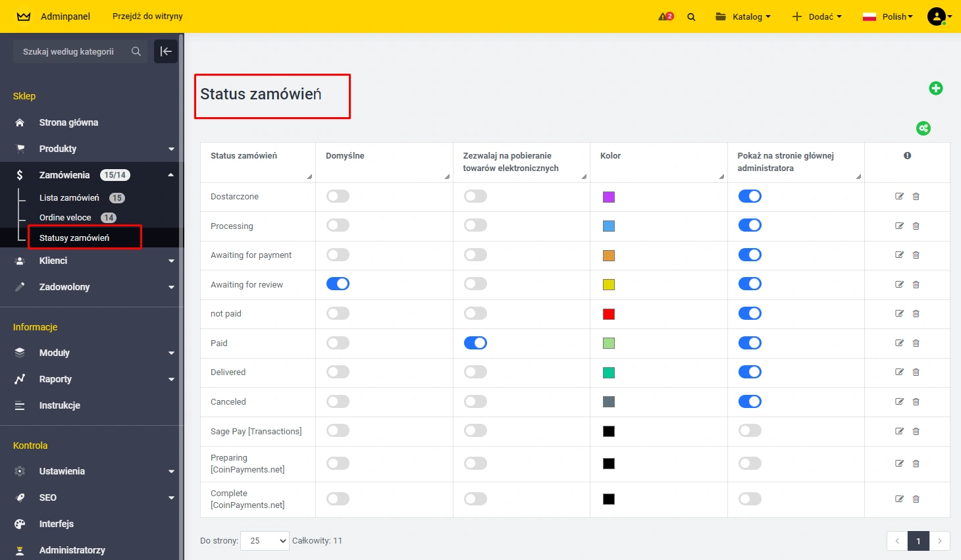This screenshot has width=961, height=560.
Task: Disable default toggle for Awaiting for review
Action: [x=338, y=284]
